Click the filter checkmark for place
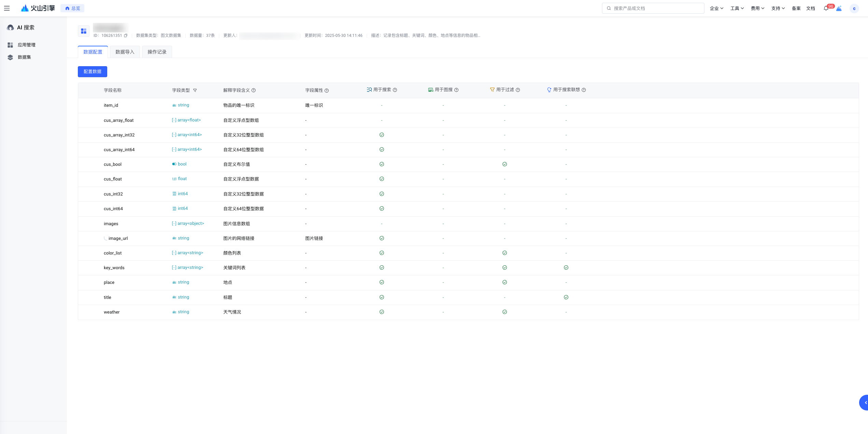 coord(505,282)
